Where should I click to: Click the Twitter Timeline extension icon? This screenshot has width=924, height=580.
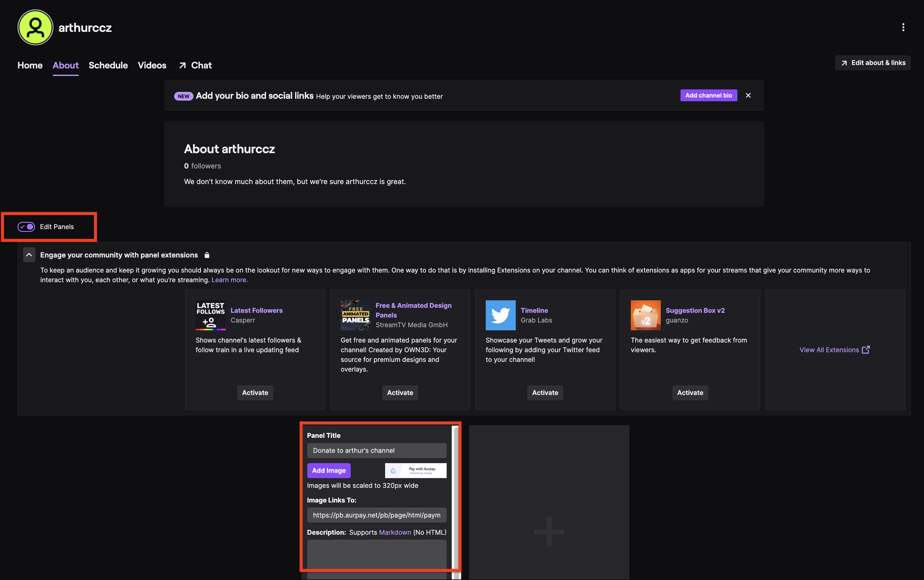point(500,315)
